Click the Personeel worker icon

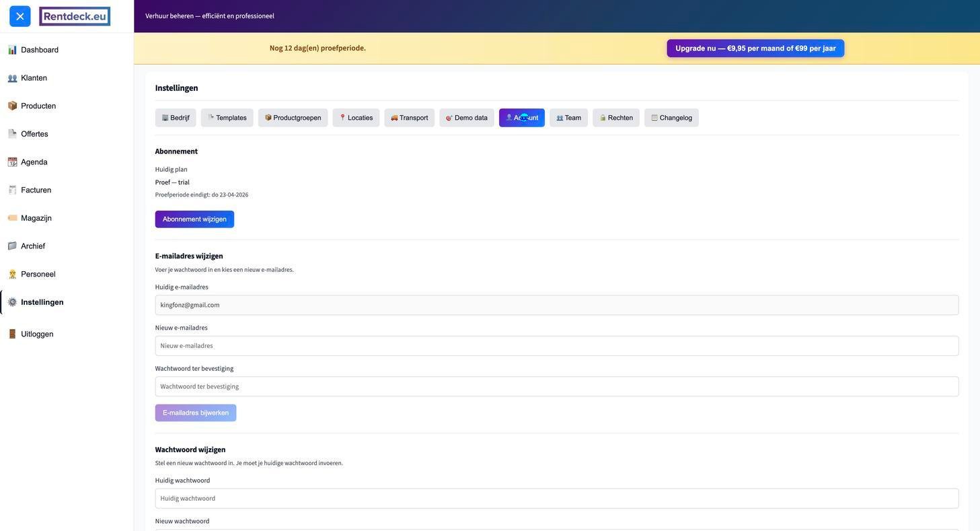click(12, 274)
